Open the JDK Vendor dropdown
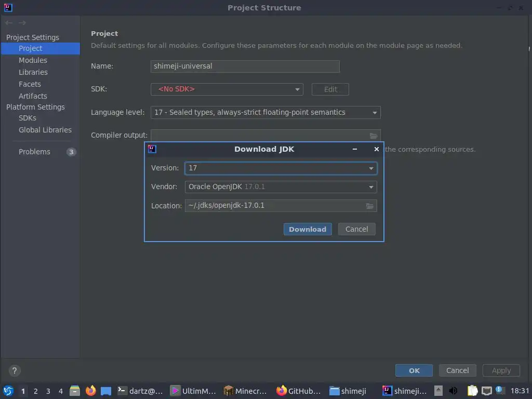Screen dimensions: 532x399 [281, 187]
